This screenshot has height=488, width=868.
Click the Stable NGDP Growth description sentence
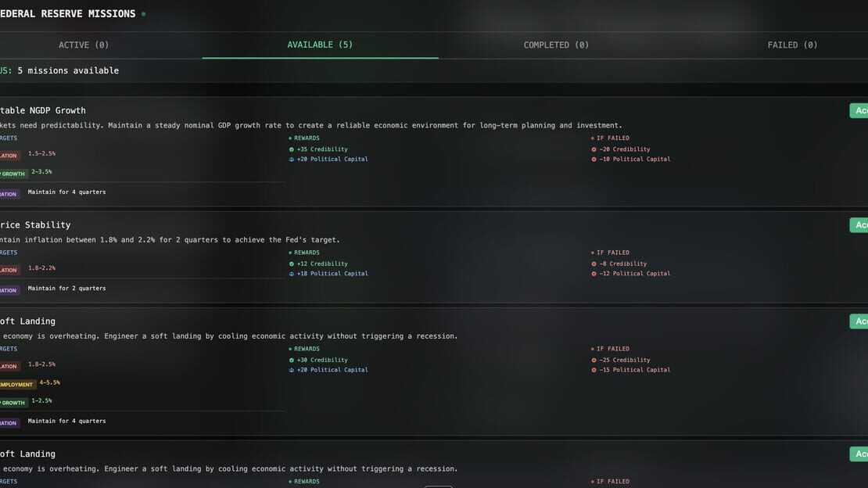[x=311, y=126]
